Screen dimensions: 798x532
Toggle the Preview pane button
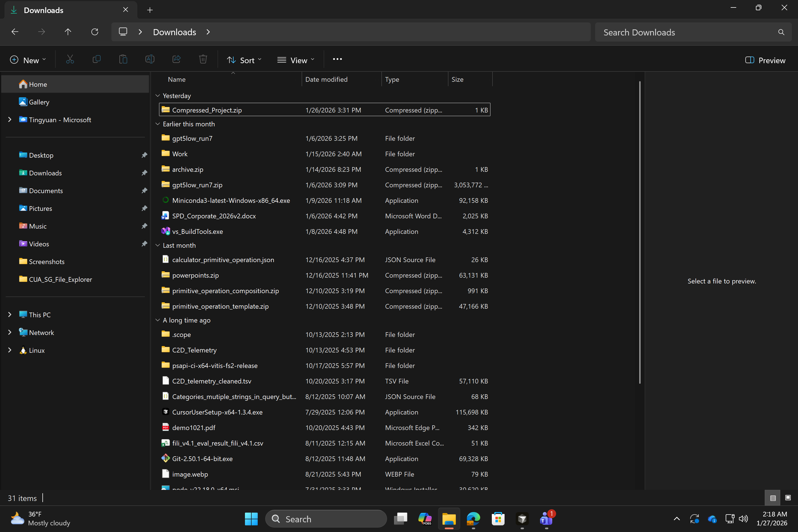point(765,60)
